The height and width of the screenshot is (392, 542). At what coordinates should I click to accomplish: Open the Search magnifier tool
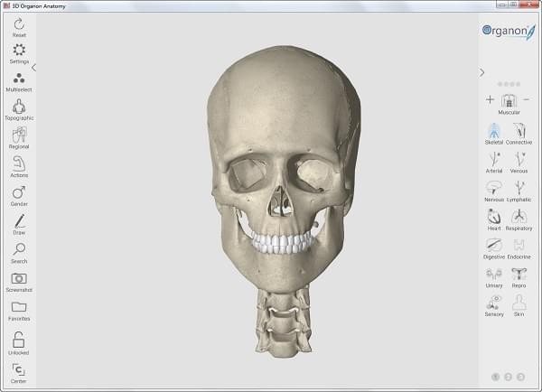pos(19,249)
